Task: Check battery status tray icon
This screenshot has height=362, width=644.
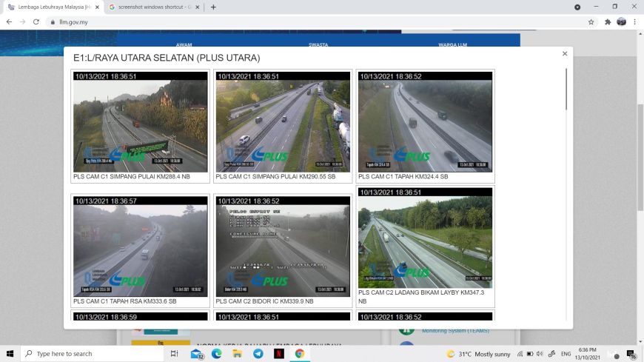Action: (x=530, y=354)
